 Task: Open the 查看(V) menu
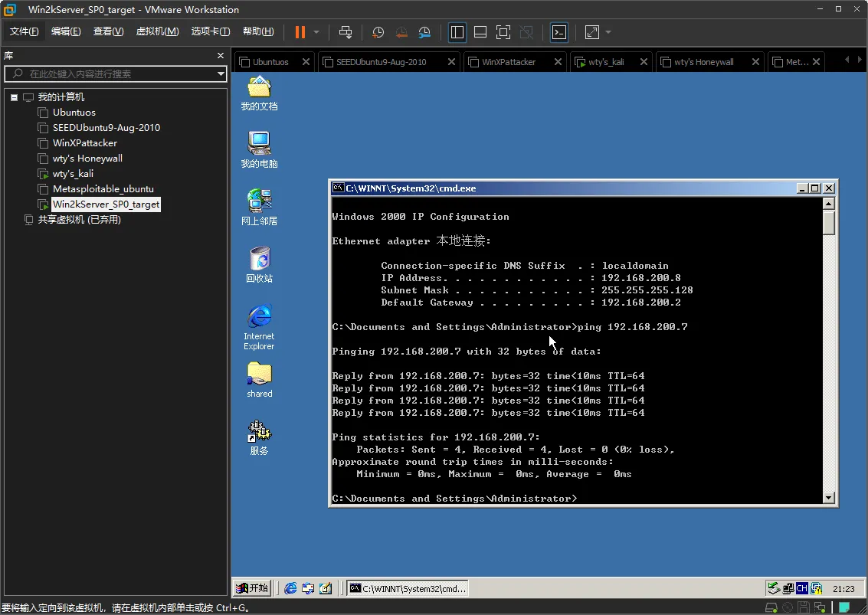tap(109, 31)
